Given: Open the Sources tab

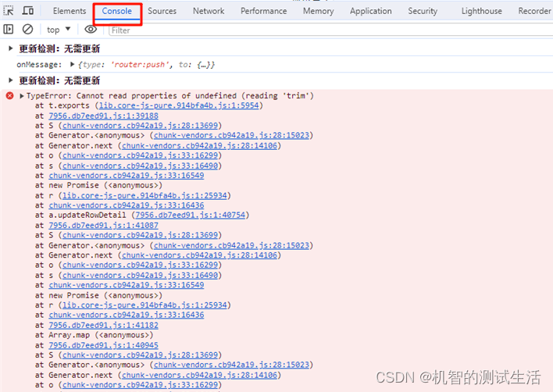Looking at the screenshot, I should pyautogui.click(x=162, y=11).
